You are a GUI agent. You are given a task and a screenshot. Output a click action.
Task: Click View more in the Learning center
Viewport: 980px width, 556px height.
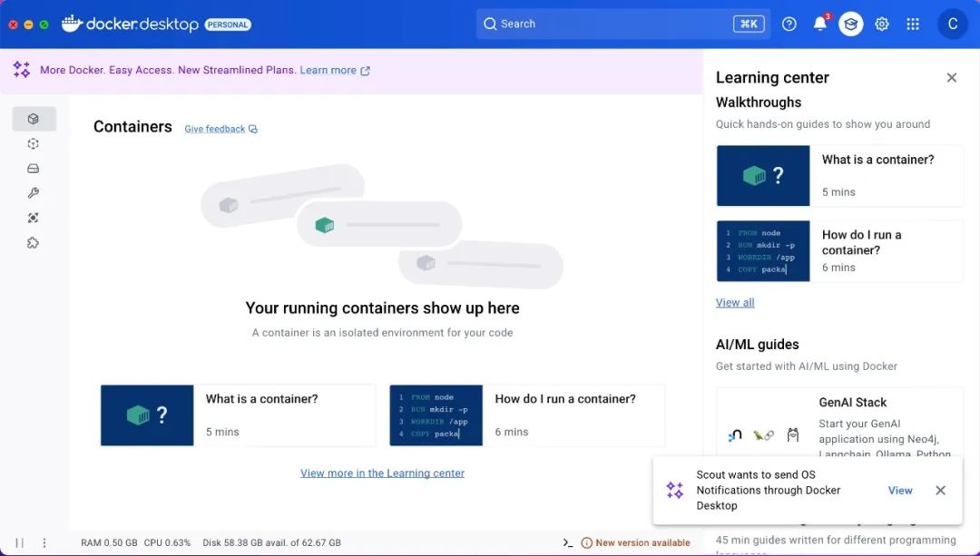click(x=383, y=473)
